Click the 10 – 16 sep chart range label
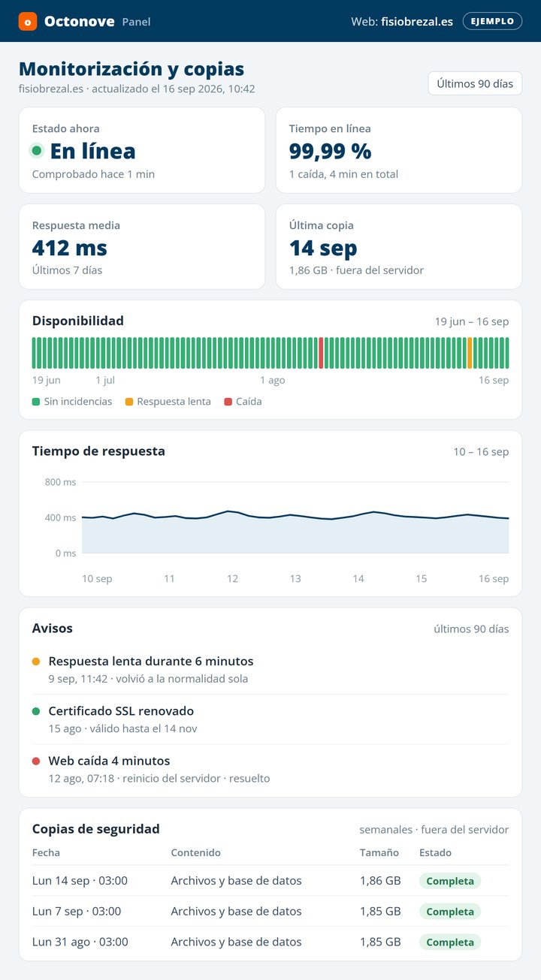Viewport: 541px width, 980px height. pos(481,451)
